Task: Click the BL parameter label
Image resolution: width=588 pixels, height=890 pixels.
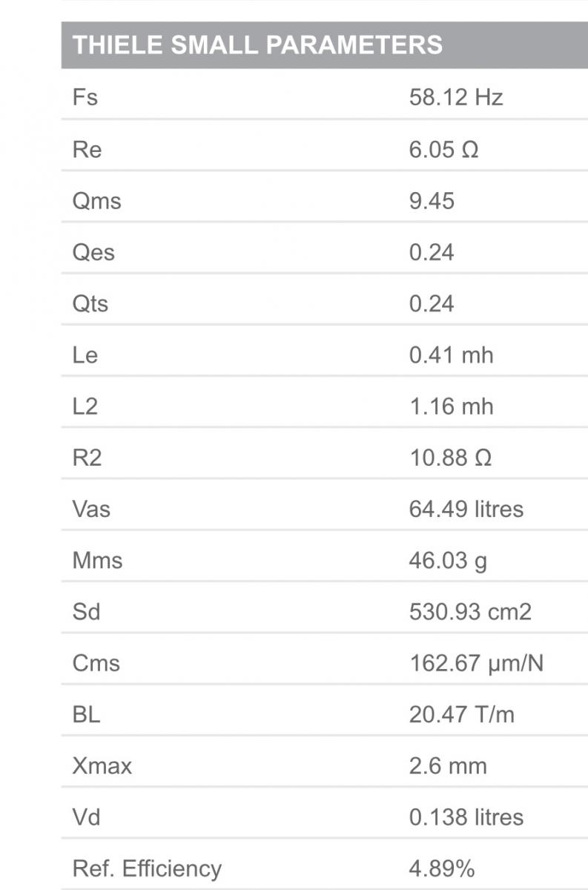Action: point(86,714)
